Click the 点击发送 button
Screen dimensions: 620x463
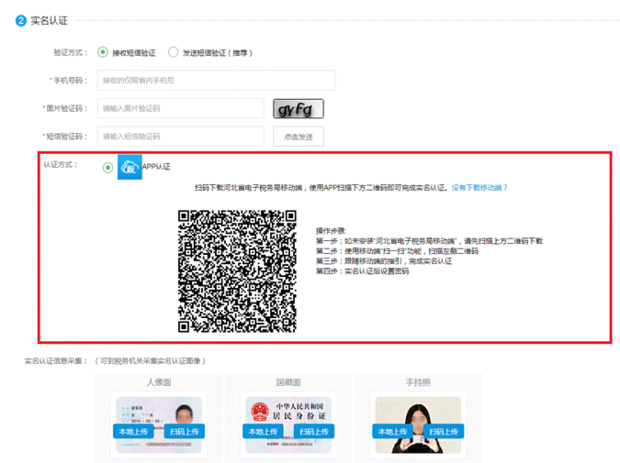298,137
